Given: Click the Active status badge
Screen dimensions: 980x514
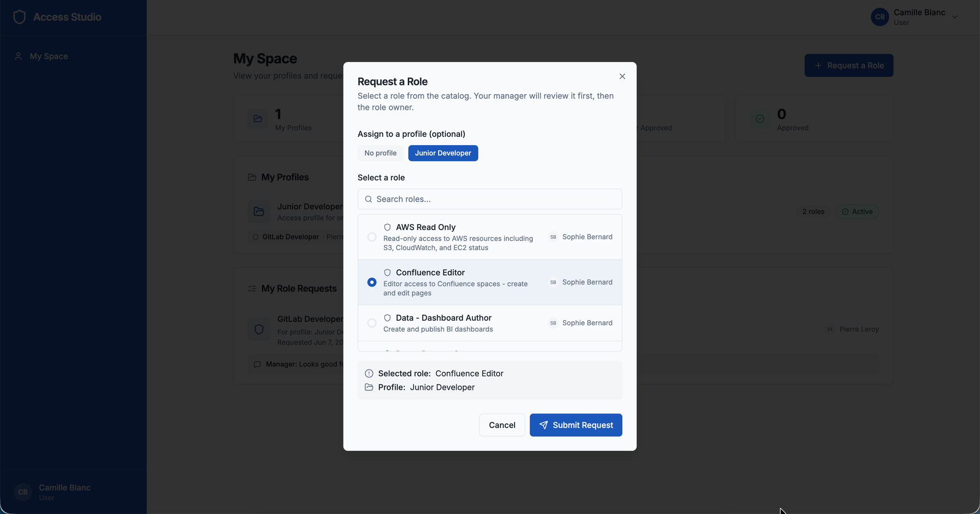Looking at the screenshot, I should click(857, 212).
